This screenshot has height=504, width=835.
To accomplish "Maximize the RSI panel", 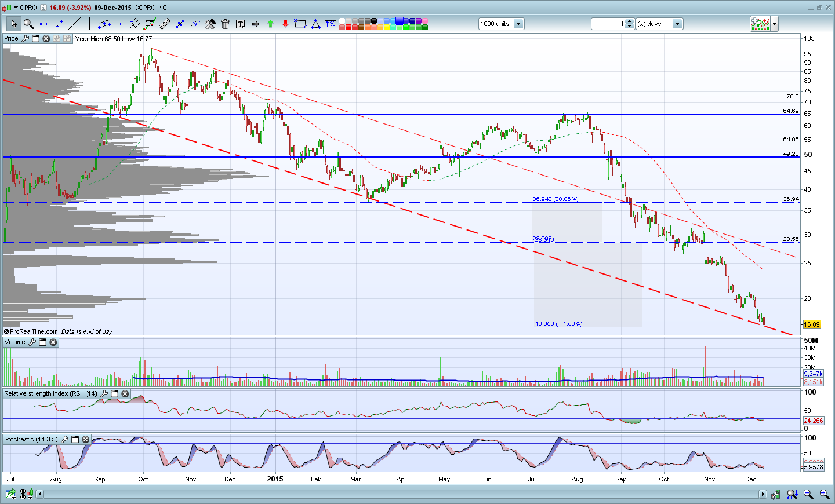I will coord(114,393).
